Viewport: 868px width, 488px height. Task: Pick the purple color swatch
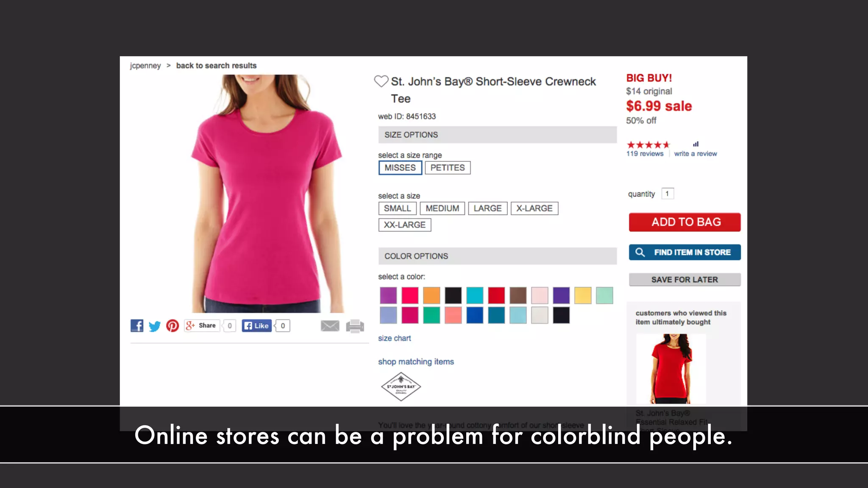tap(561, 295)
